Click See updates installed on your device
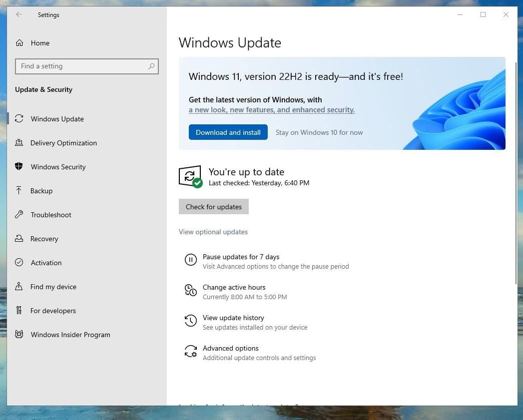 (255, 327)
